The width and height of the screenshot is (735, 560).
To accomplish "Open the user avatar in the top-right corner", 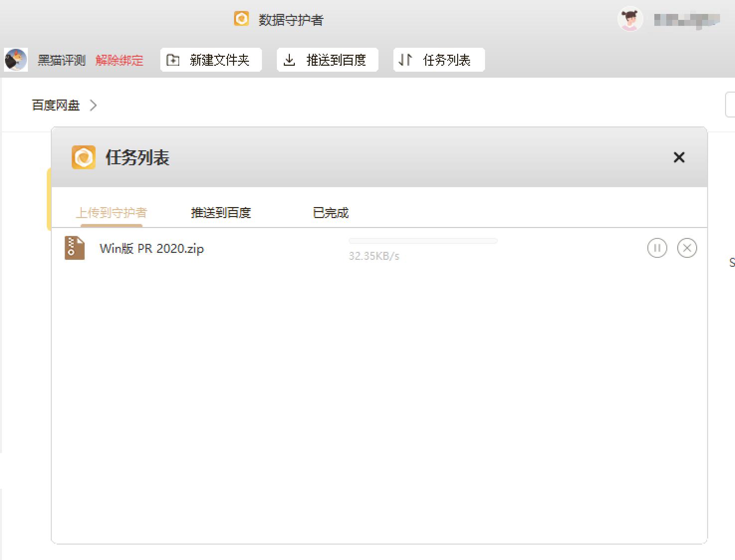I will pyautogui.click(x=629, y=19).
